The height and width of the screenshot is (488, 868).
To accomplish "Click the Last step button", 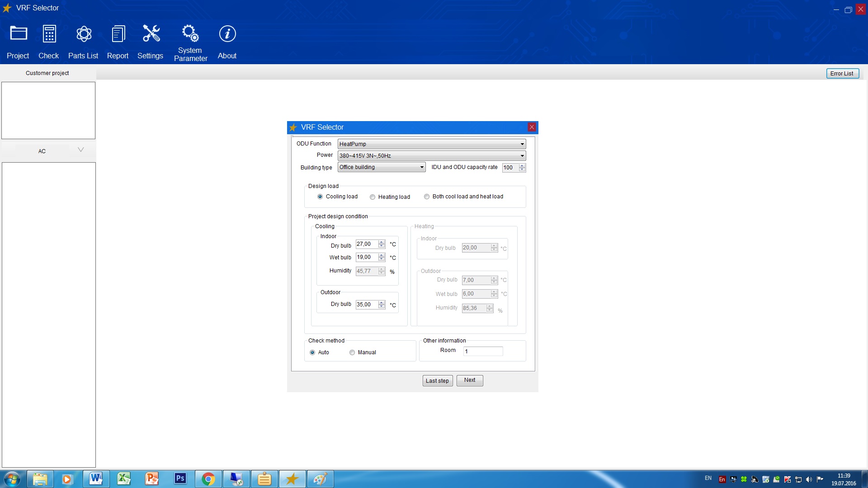I will coord(437,381).
